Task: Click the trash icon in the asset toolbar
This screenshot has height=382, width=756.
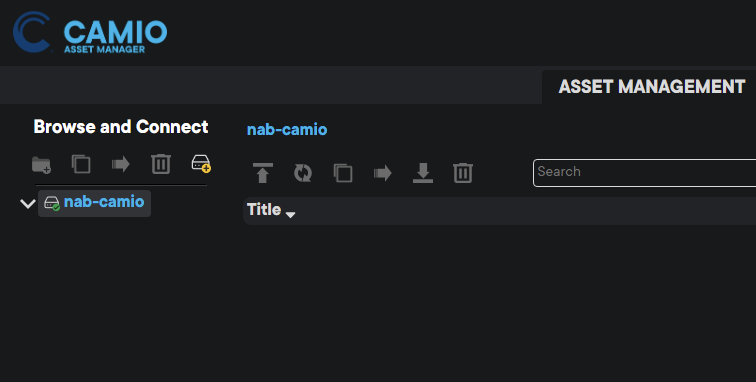Action: click(x=463, y=173)
